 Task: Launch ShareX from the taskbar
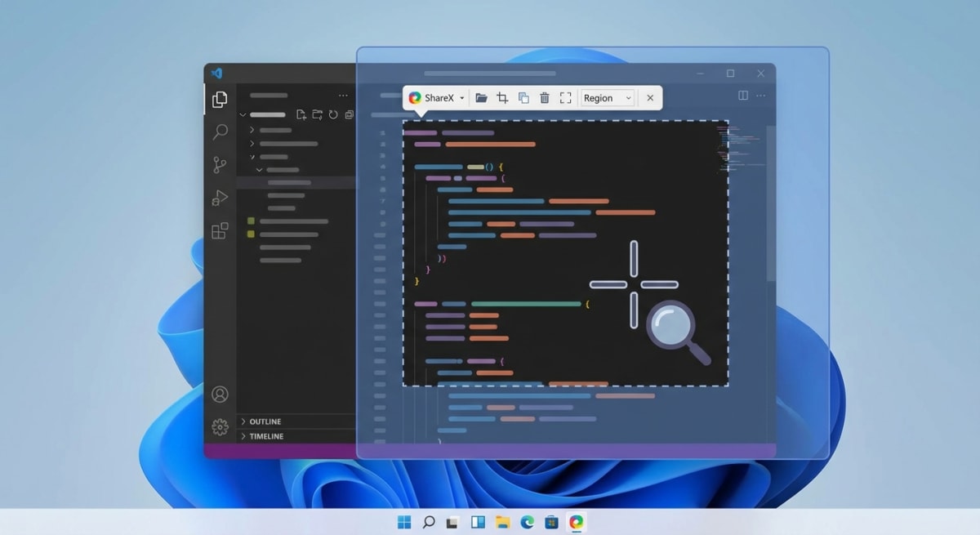(577, 520)
